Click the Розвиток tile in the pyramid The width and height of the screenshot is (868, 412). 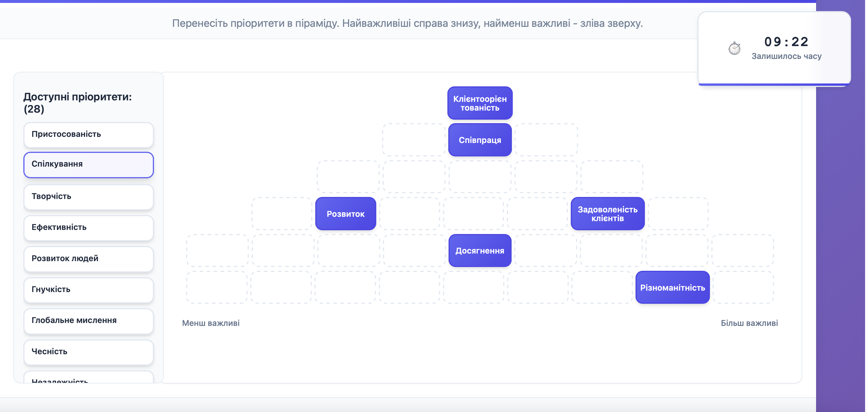pos(345,213)
